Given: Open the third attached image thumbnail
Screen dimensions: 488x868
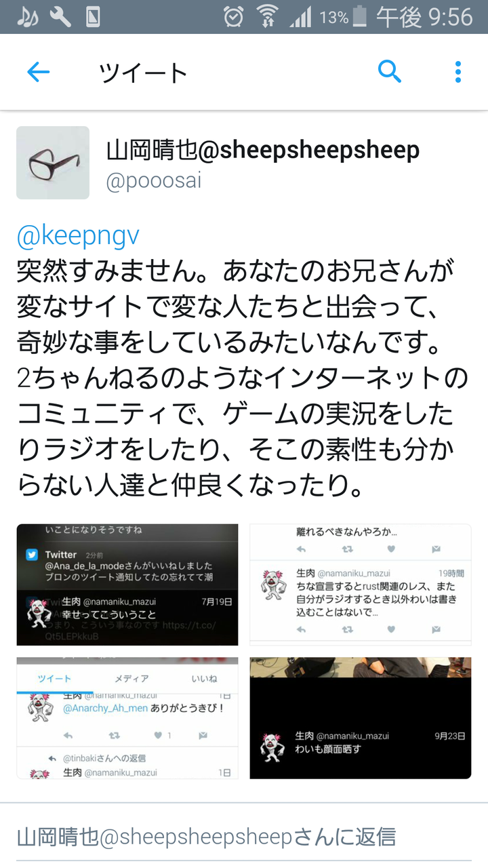Looking at the screenshot, I should tap(127, 718).
